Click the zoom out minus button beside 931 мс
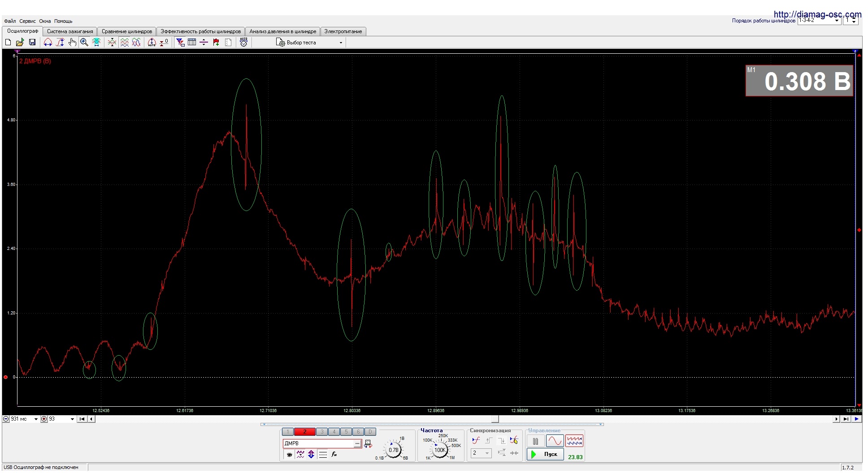 pos(6,419)
